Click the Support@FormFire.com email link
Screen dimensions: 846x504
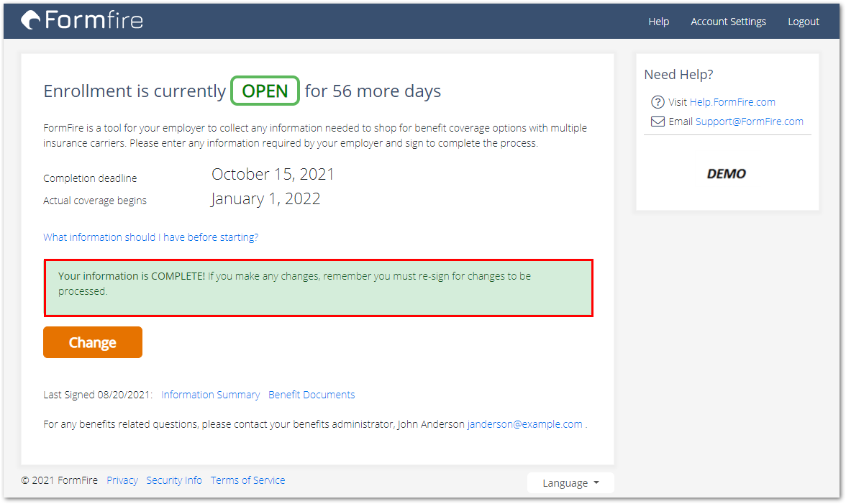(x=749, y=122)
